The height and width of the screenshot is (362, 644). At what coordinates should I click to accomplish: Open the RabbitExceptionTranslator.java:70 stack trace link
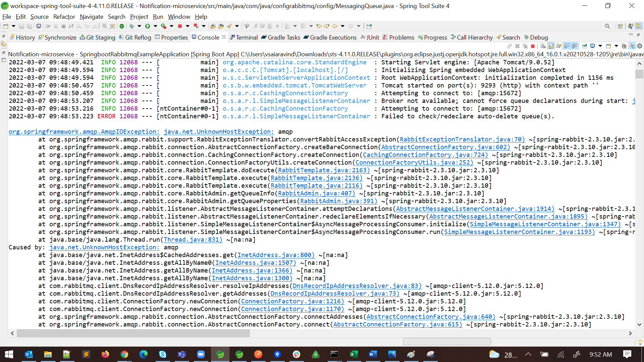(462, 139)
